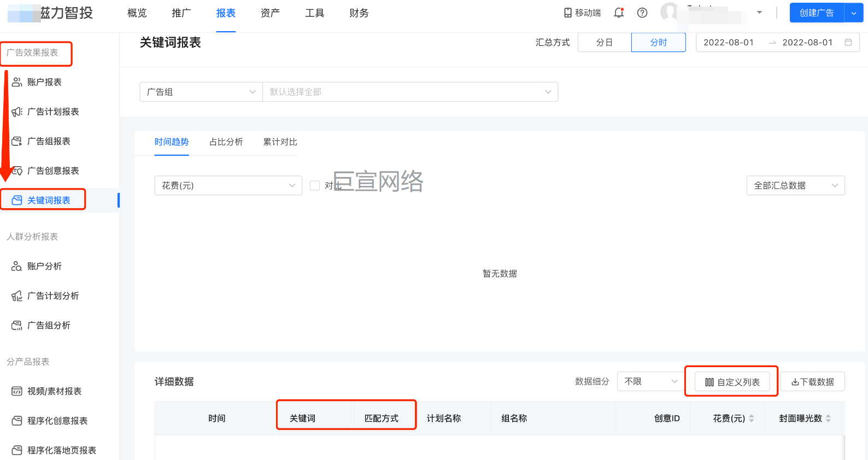This screenshot has height=460, width=868.
Task: Click the 程序化落地页报表 icon
Action: tap(17, 450)
